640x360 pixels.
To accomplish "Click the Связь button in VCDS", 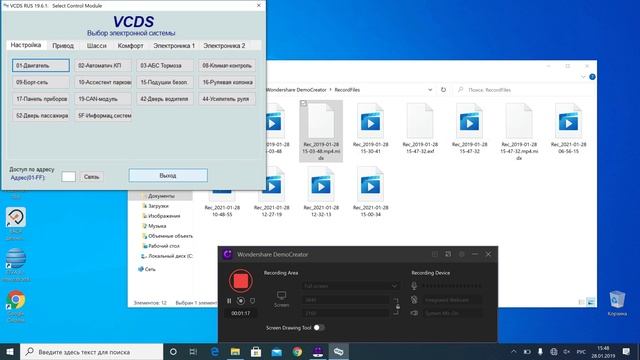I will 91,177.
